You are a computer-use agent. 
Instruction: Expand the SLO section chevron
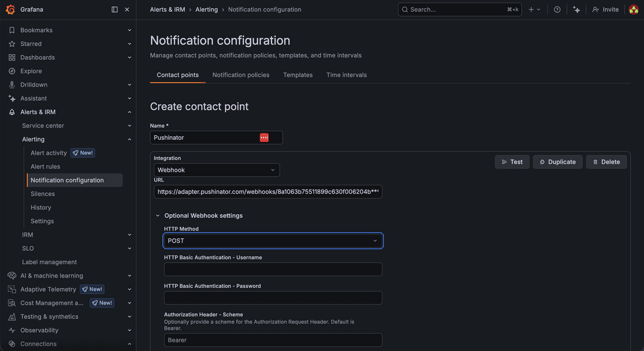(129, 248)
